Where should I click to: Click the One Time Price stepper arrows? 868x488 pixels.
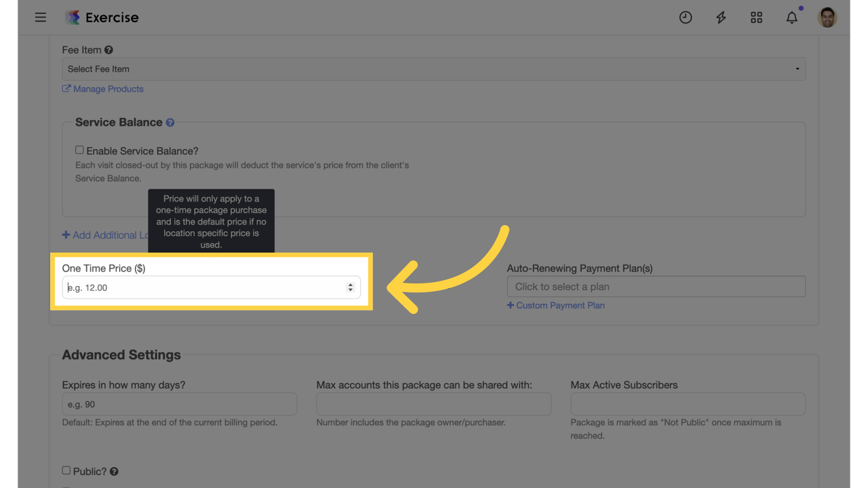click(x=350, y=287)
